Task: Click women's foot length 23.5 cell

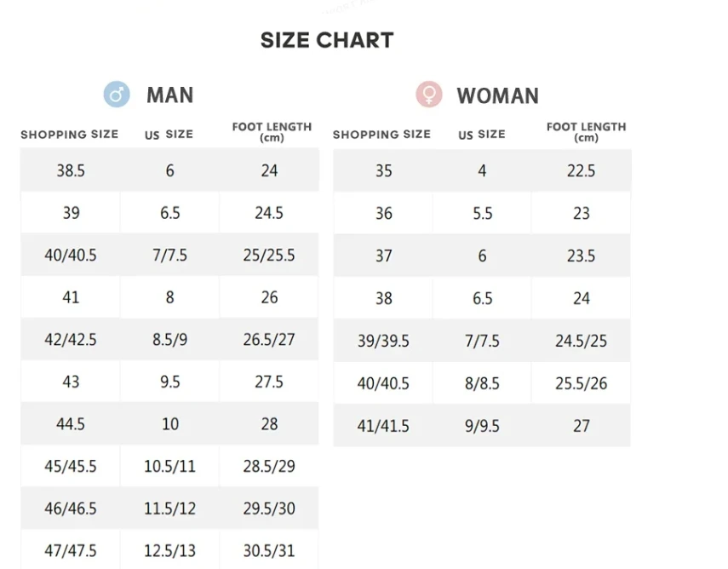Action: click(582, 256)
